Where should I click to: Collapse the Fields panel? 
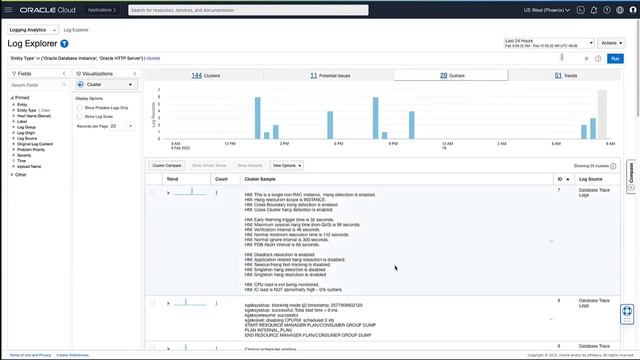tap(64, 73)
